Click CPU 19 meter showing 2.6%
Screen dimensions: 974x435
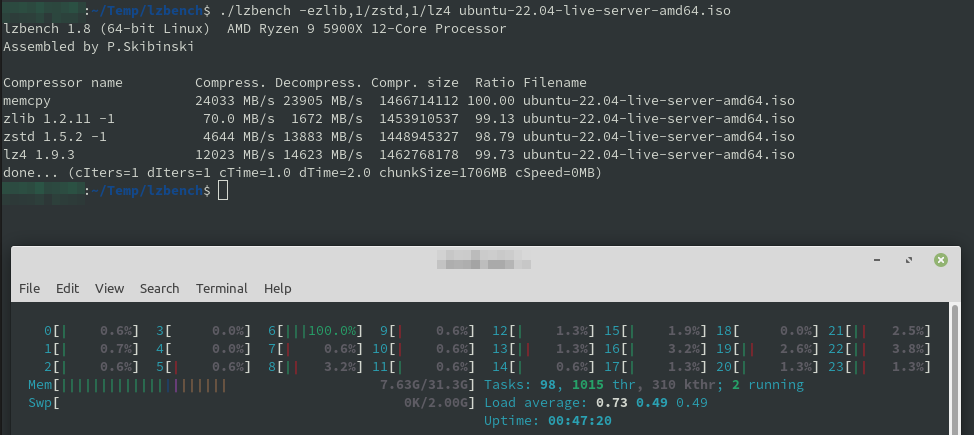pos(768,349)
